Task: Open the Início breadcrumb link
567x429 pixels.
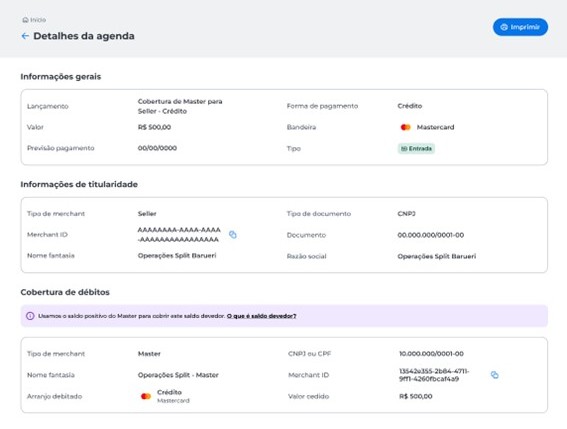Action: (34, 20)
